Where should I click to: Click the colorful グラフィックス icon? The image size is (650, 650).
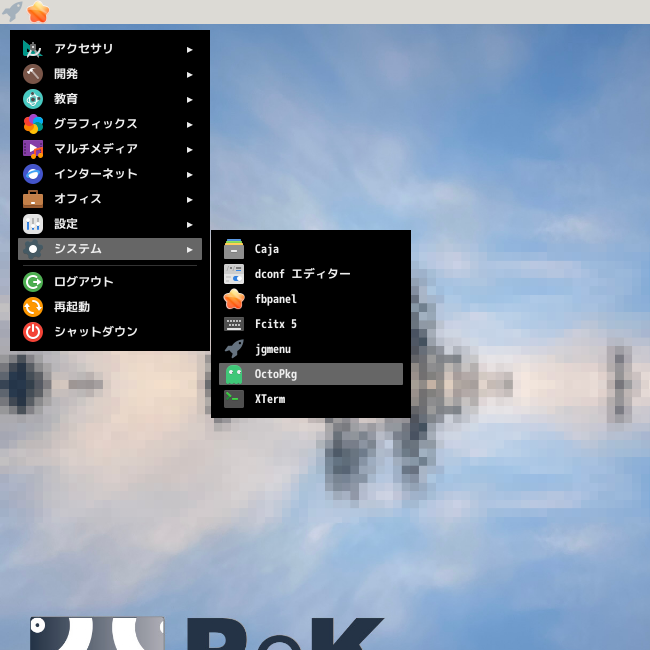point(33,124)
